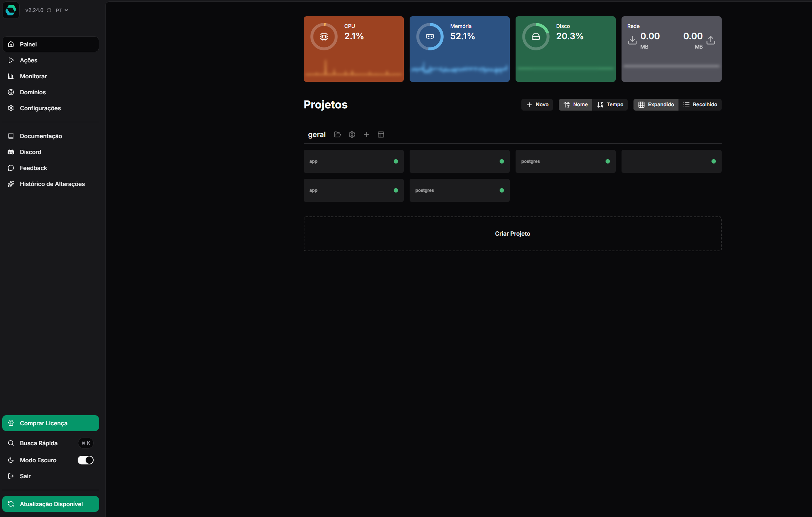This screenshot has height=517, width=812.
Task: Click the layout icon beside geral project
Action: (x=381, y=135)
